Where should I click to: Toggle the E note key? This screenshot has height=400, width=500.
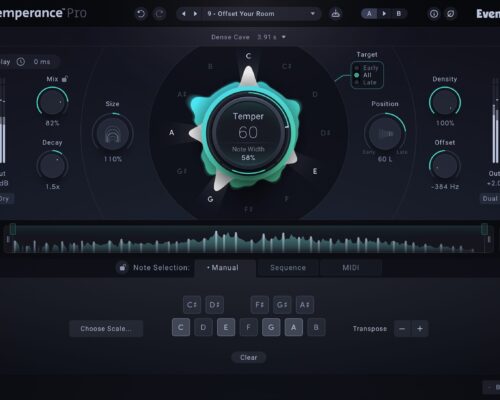pyautogui.click(x=226, y=327)
